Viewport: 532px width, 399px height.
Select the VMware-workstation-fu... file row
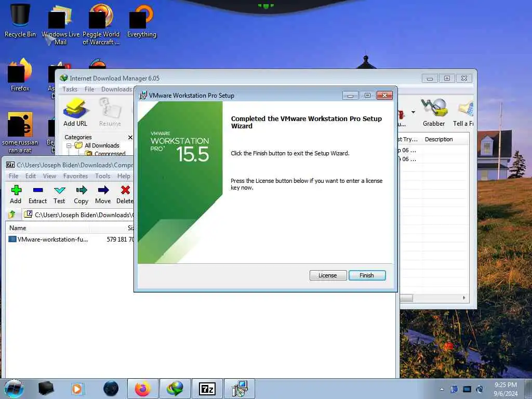pyautogui.click(x=70, y=239)
